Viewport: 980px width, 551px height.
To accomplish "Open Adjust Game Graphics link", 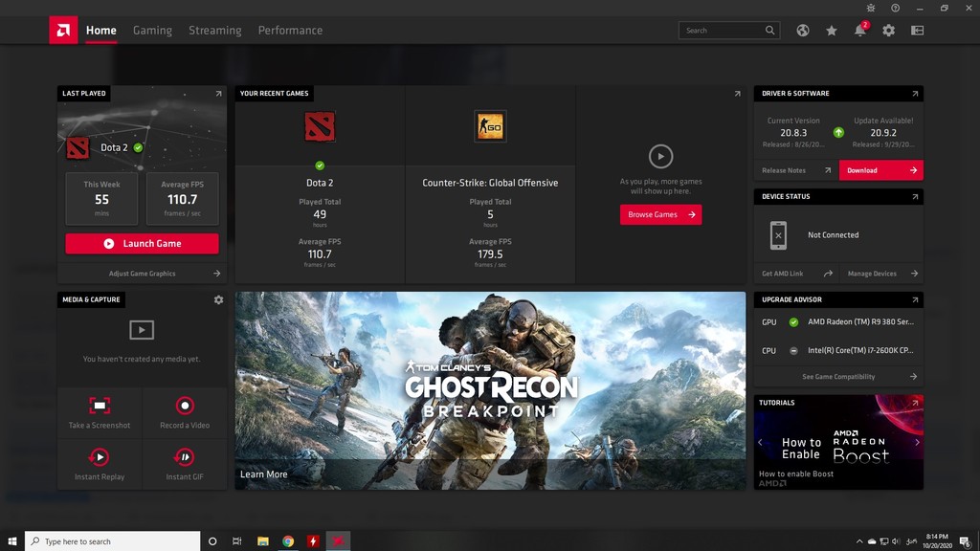I will coord(142,274).
